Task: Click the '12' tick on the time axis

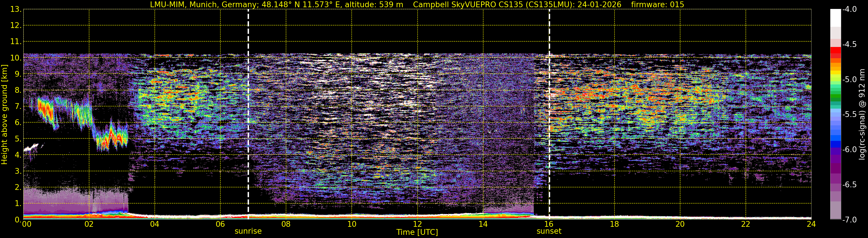Action: (x=417, y=224)
